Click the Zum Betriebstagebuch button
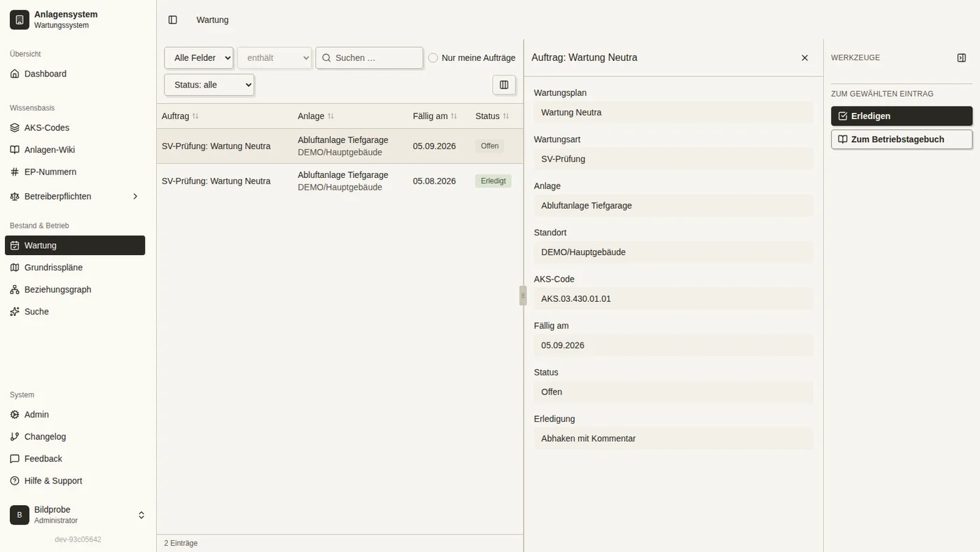Screen dimensions: 980x552 (902, 139)
